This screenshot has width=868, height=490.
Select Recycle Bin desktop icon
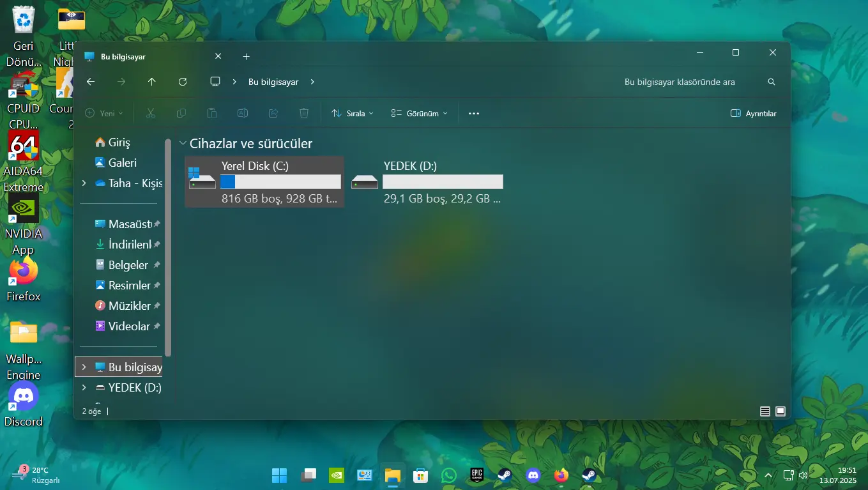pyautogui.click(x=24, y=36)
